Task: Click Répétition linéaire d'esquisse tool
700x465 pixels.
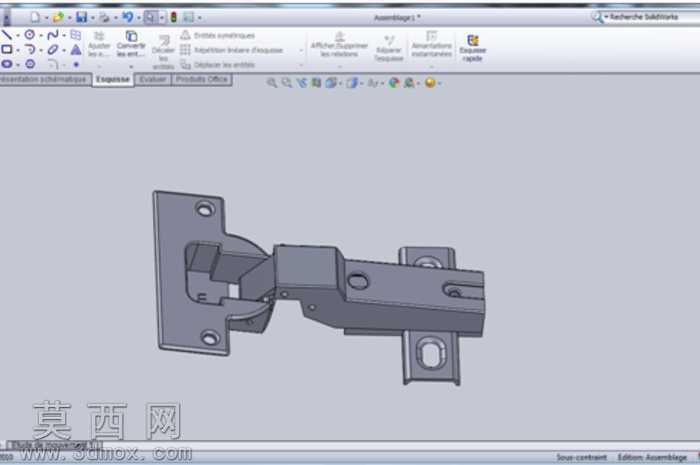Action: pos(232,50)
